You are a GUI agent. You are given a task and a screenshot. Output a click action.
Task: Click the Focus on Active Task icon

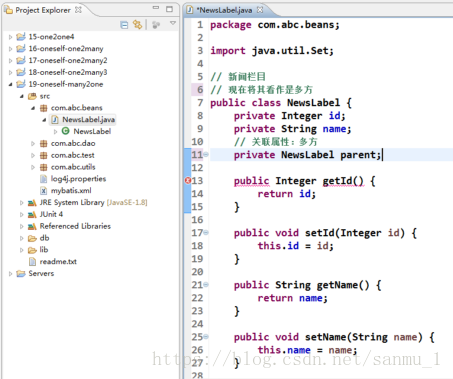tap(156, 25)
